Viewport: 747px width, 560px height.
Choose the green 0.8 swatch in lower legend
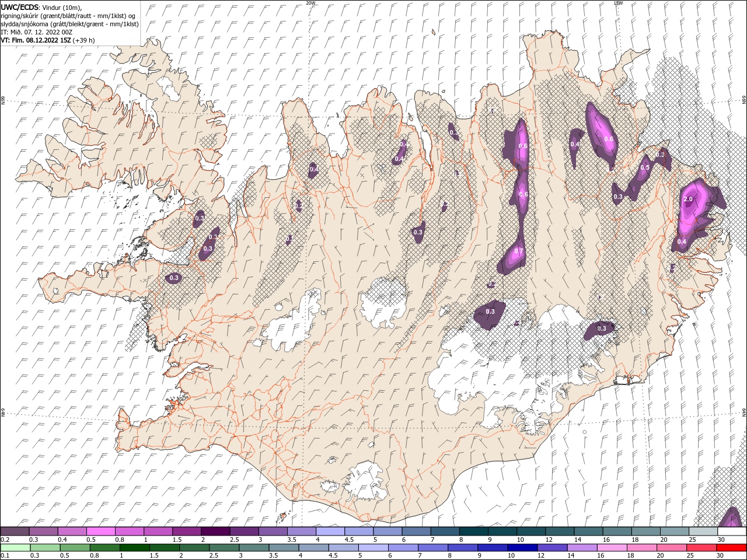[x=104, y=548]
